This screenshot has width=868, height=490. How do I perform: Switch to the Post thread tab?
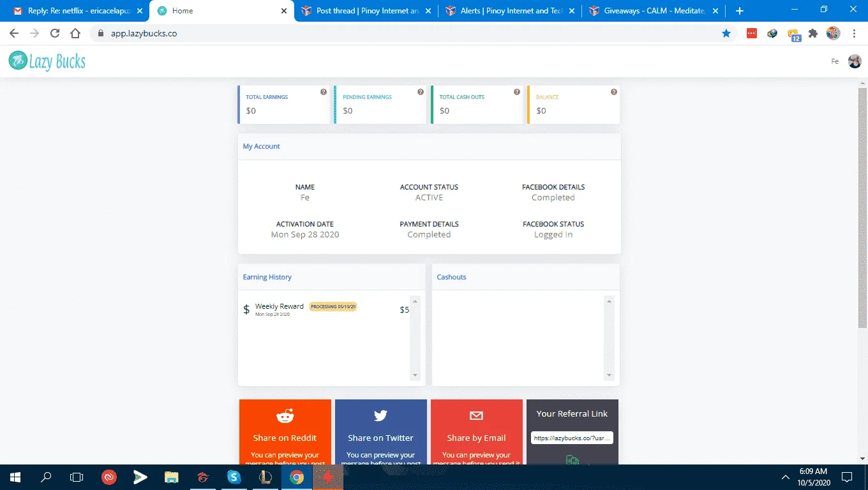[366, 11]
